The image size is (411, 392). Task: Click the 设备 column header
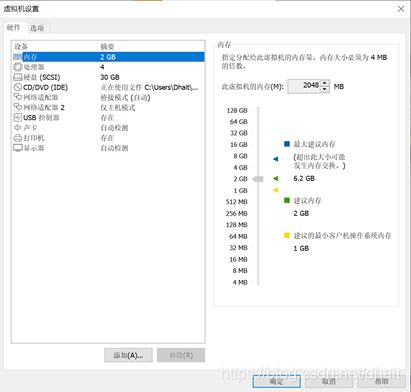pyautogui.click(x=21, y=47)
